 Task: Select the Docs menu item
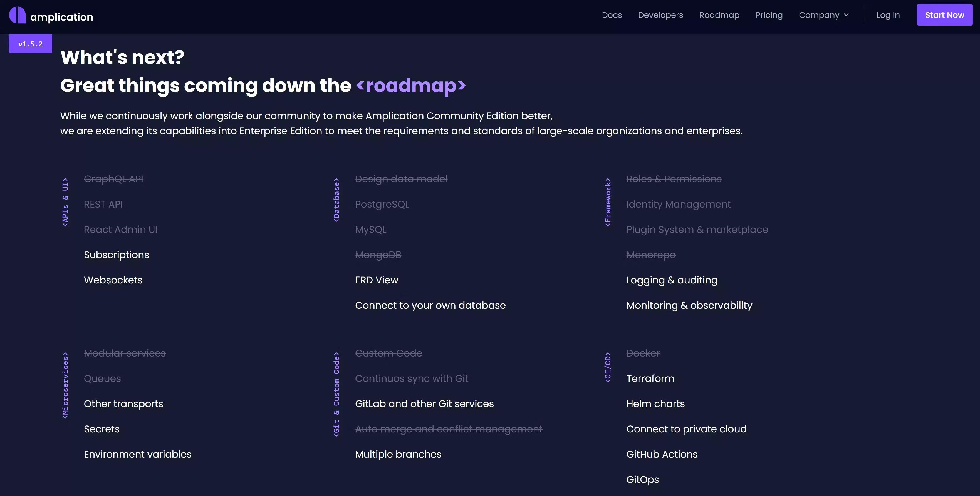pyautogui.click(x=612, y=15)
